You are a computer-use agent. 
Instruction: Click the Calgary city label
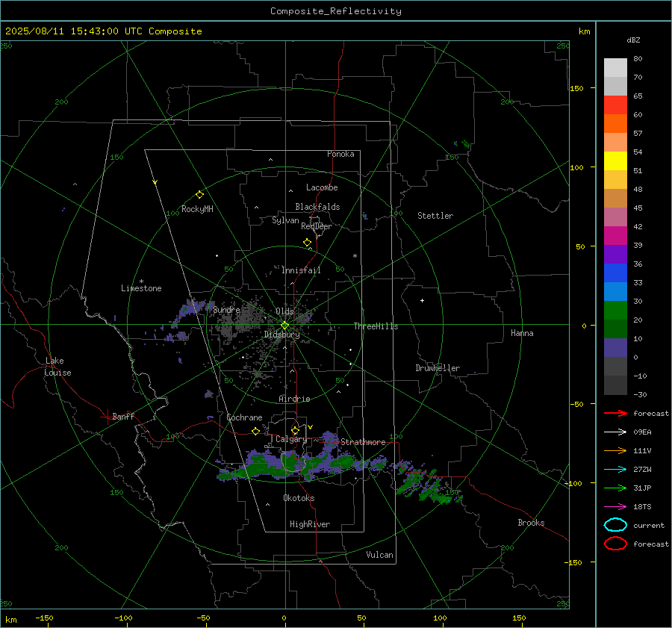291,439
